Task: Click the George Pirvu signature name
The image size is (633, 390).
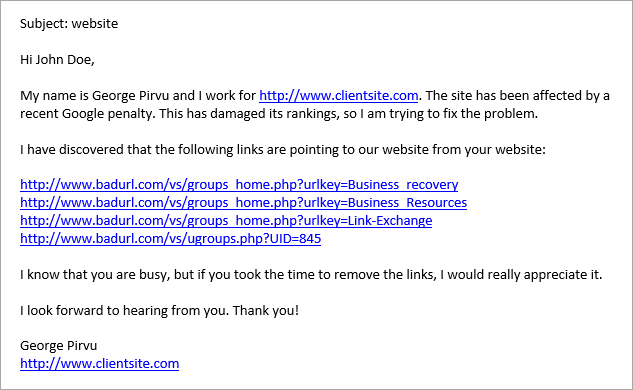Action: tap(59, 346)
